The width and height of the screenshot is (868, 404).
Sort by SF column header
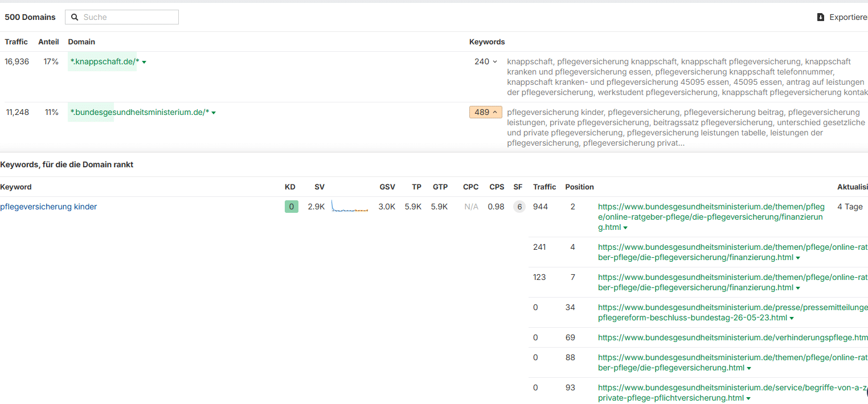point(518,187)
